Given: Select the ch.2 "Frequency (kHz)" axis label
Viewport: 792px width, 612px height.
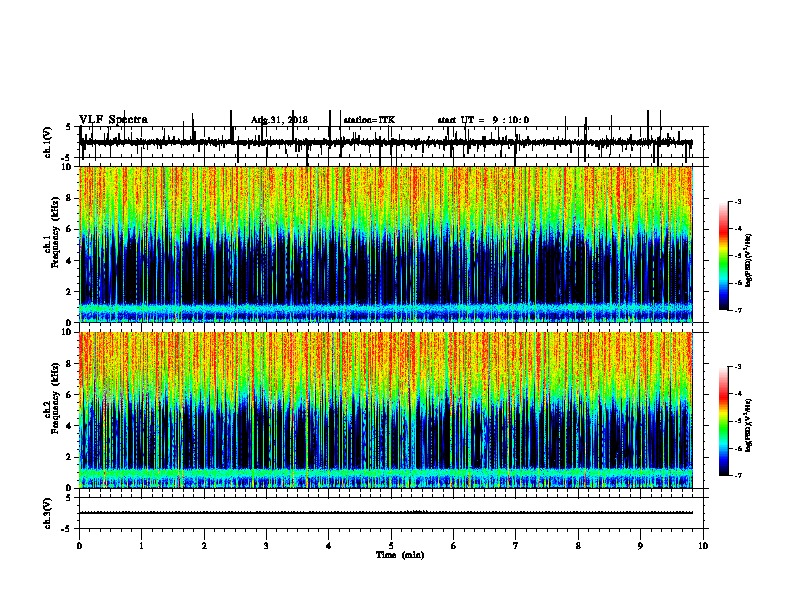Looking at the screenshot, I should click(x=55, y=398).
